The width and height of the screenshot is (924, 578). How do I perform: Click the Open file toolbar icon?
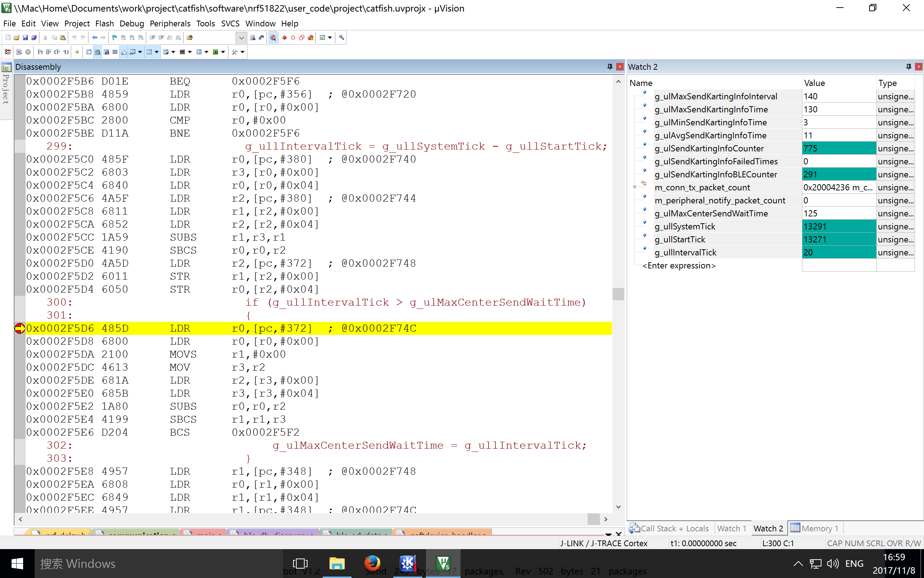[16, 38]
